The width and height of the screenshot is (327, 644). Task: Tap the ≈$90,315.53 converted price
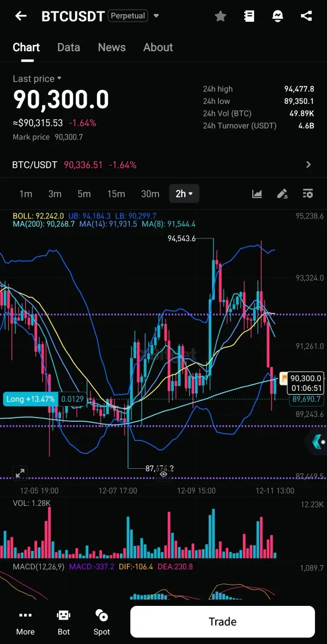[38, 123]
